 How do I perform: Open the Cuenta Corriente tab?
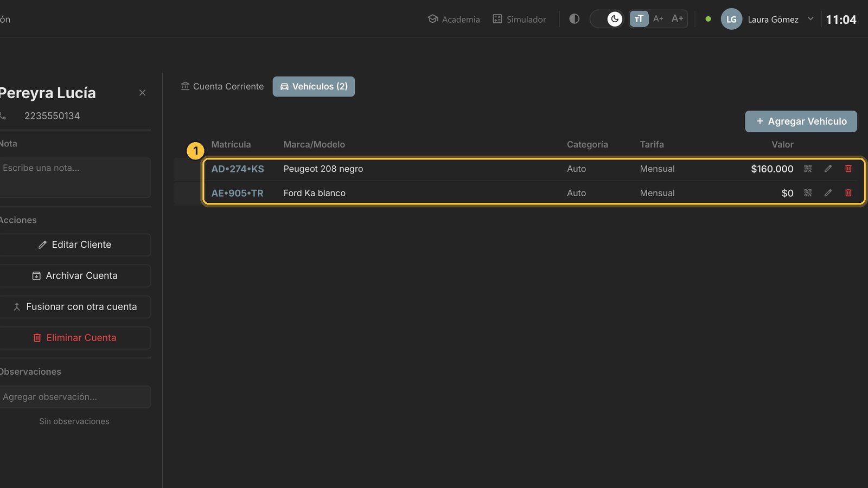(x=222, y=86)
